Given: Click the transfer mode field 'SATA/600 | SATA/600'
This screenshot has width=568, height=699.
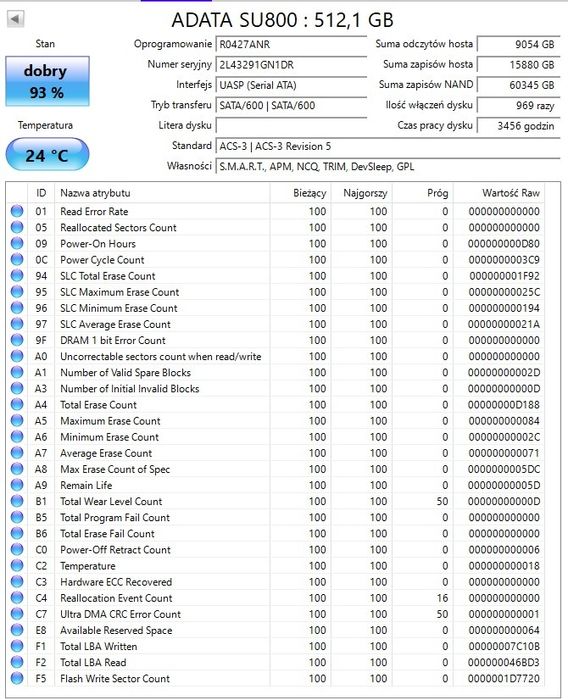Looking at the screenshot, I should coord(291,105).
